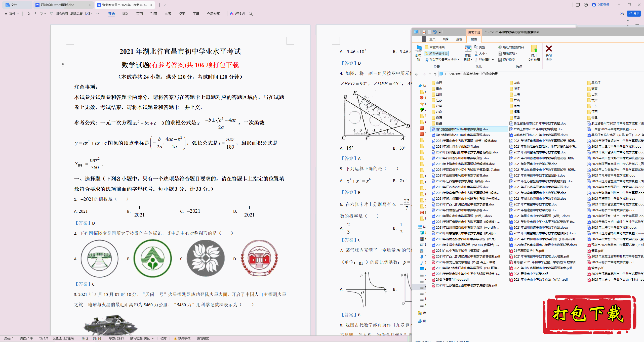Select file 2021天津市中考试卷.pdf
This screenshot has height=342, width=644.
(529, 274)
